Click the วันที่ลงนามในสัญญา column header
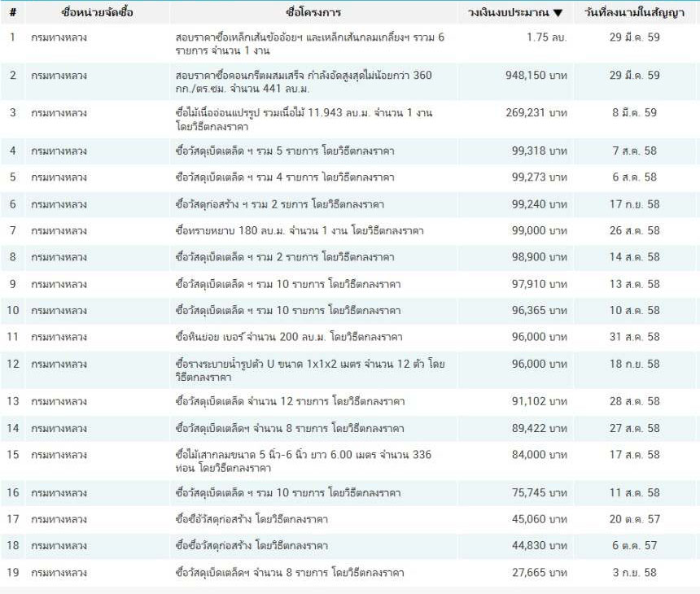 click(x=635, y=13)
